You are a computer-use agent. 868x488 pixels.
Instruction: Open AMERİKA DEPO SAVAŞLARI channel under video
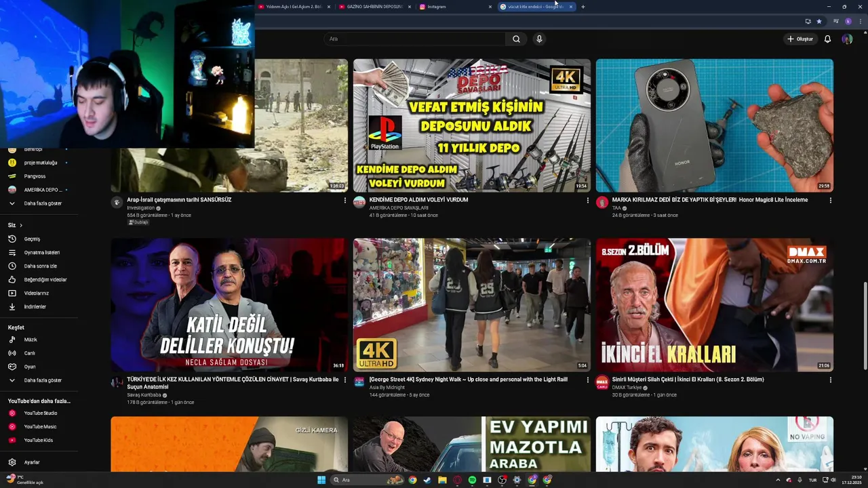[399, 208]
